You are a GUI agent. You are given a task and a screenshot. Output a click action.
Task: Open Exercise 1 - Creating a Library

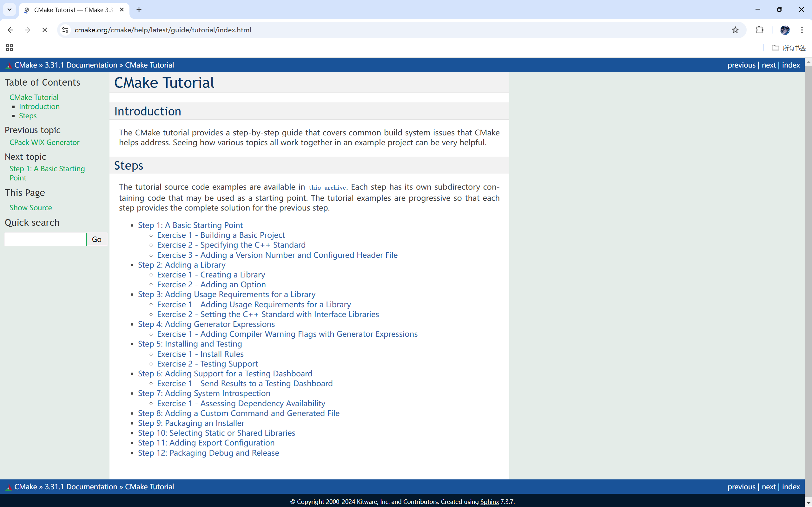[211, 275]
